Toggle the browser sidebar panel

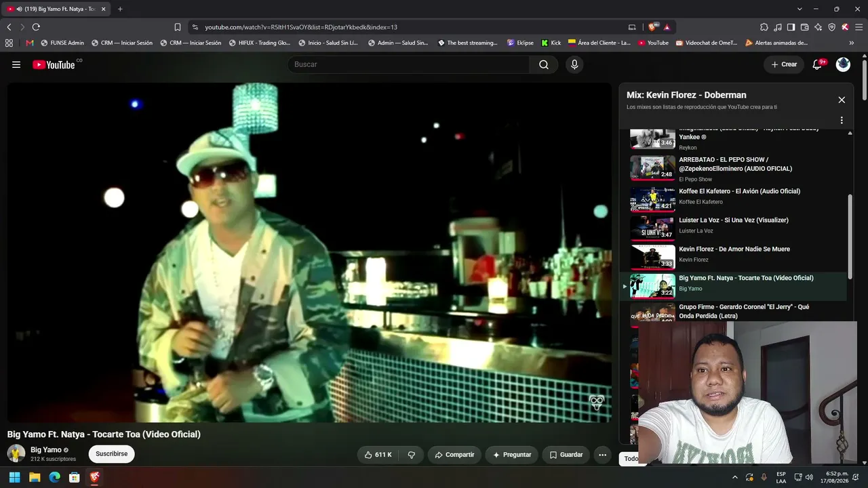coord(791,27)
